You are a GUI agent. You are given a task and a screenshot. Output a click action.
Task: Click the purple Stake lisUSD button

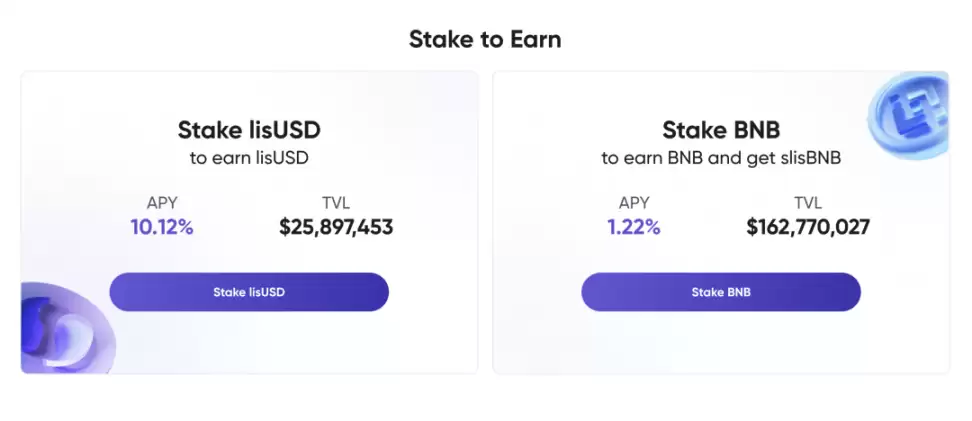tap(249, 292)
